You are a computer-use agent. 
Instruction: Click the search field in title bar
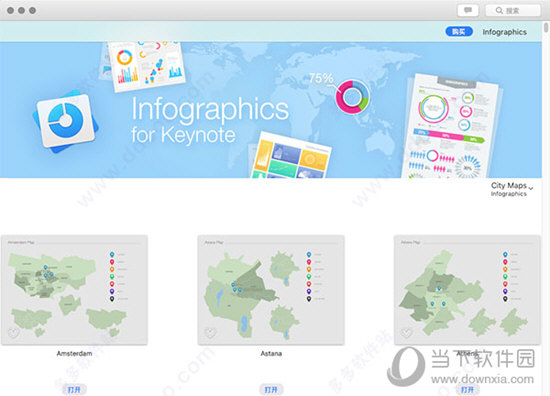(513, 11)
